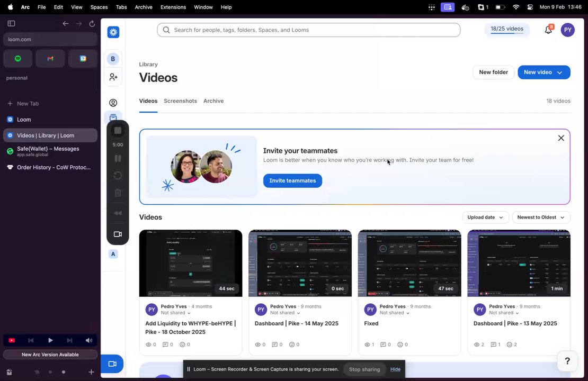Click the views eye icon on Fixed video
This screenshot has width=588, height=381.
367,344
